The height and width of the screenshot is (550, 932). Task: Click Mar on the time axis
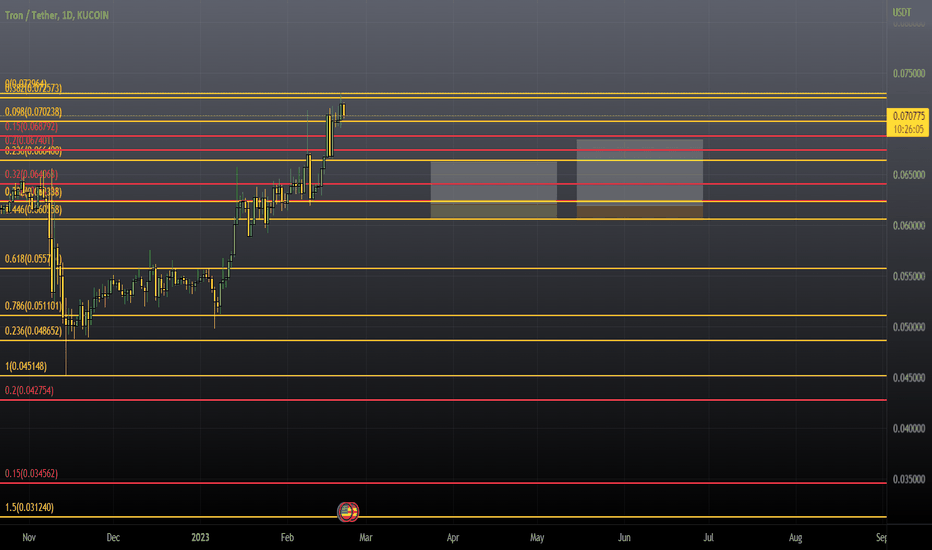pos(366,538)
